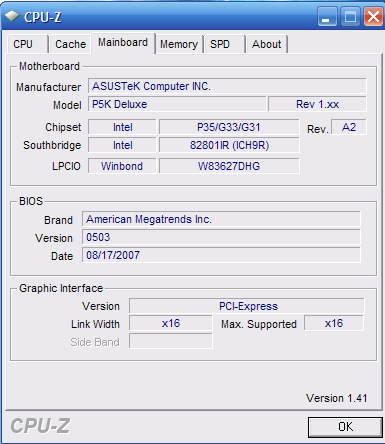Click the Graphic Interface group title
The width and height of the screenshot is (385, 444).
coord(61,288)
